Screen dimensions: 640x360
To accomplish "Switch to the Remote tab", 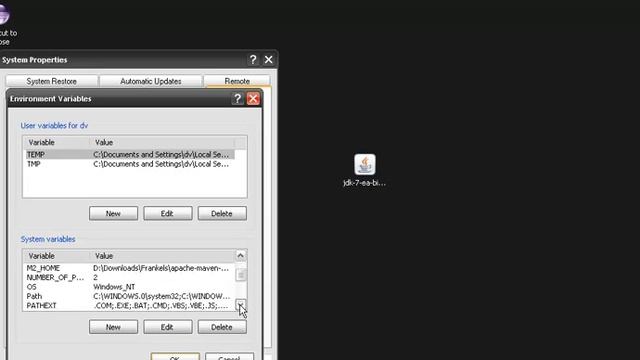I will click(237, 81).
